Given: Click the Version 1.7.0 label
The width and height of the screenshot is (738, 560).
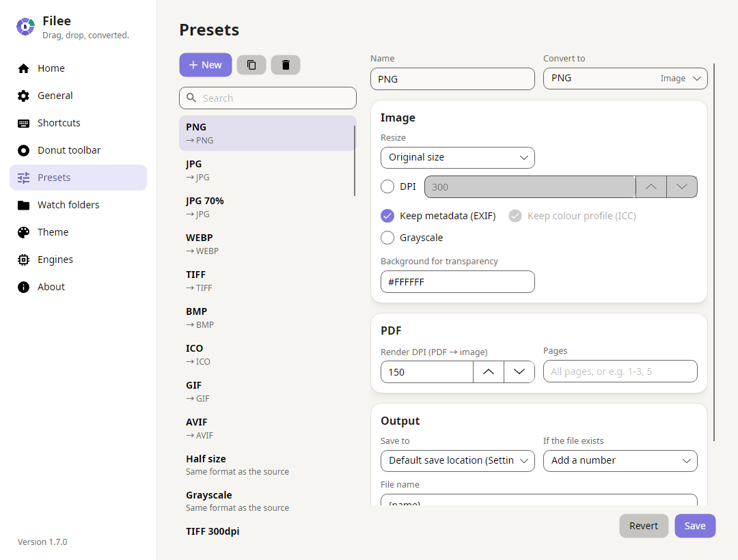Looking at the screenshot, I should click(x=42, y=542).
